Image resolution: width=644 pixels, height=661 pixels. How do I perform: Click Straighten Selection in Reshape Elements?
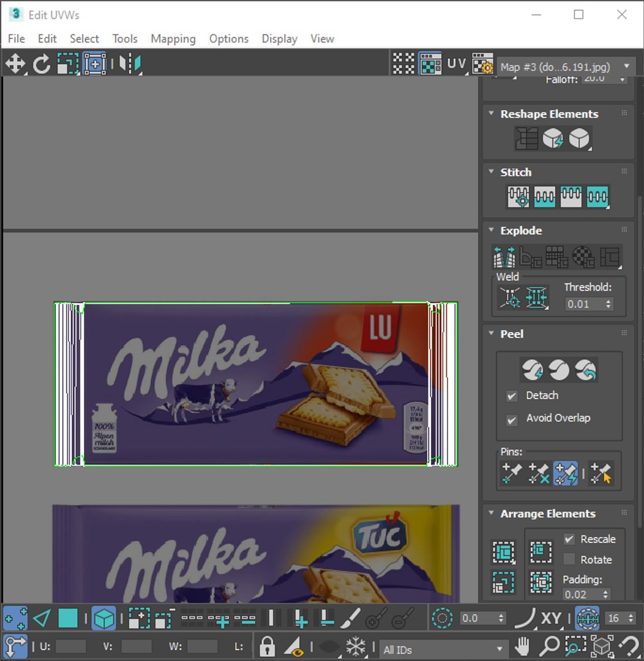(x=526, y=138)
